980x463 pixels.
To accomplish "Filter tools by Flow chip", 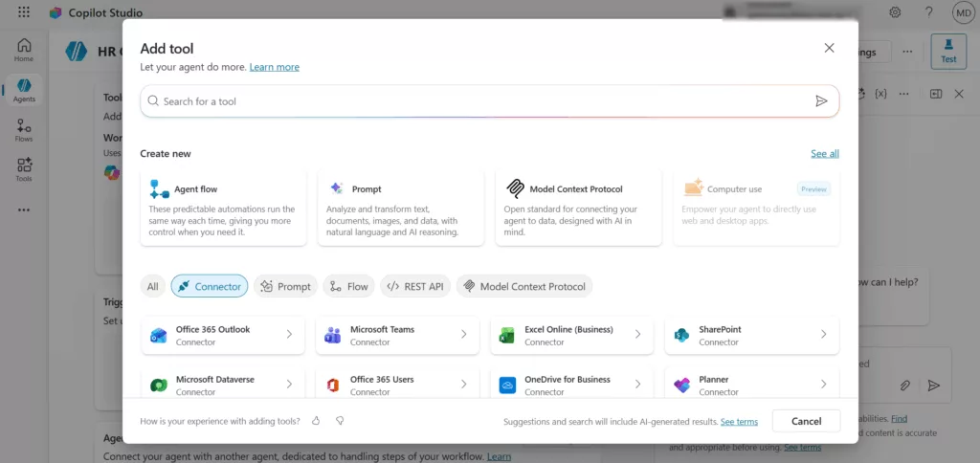I will click(x=348, y=286).
